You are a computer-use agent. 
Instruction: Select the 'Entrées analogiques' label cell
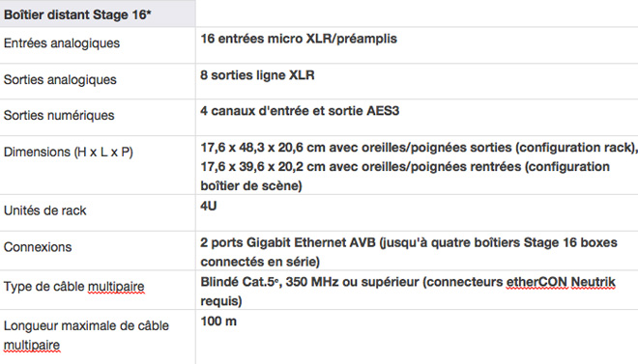click(98, 45)
